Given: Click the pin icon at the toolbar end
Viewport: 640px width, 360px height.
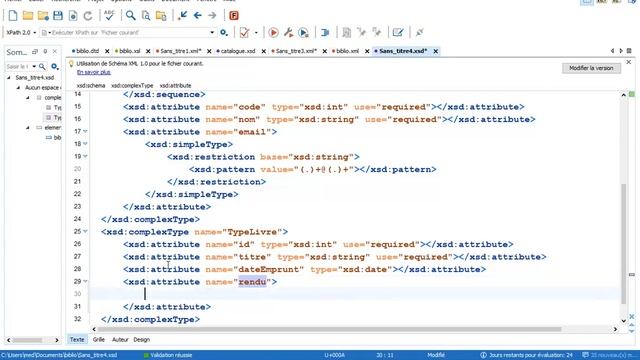Looking at the screenshot, I should pos(419,32).
